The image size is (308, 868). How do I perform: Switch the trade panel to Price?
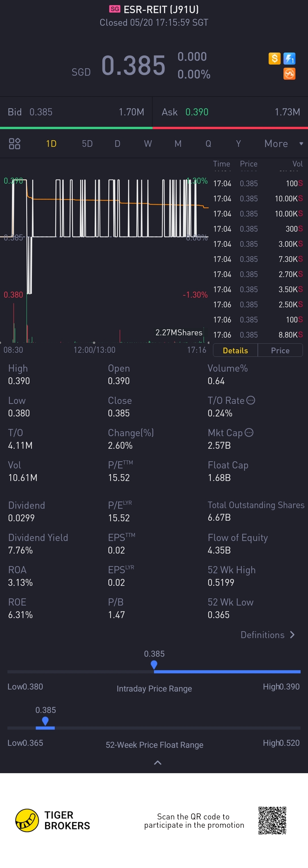point(280,350)
